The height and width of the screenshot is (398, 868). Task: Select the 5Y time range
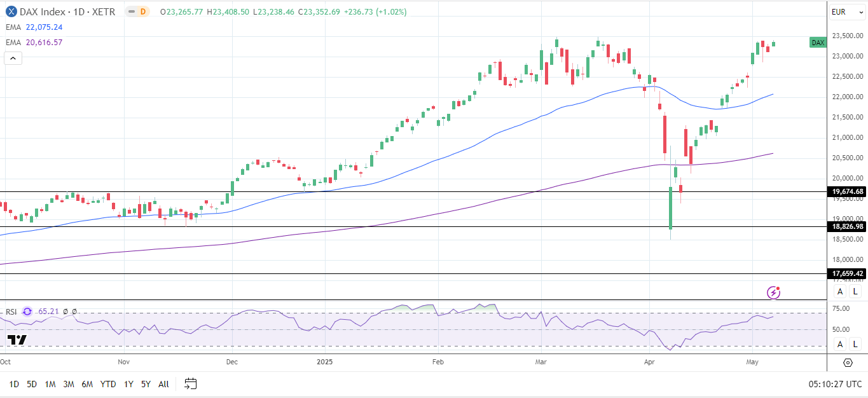click(146, 384)
